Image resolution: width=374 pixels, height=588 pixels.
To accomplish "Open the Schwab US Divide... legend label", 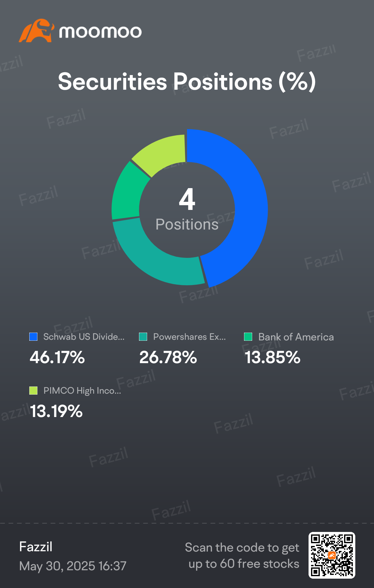I will pyautogui.click(x=84, y=337).
